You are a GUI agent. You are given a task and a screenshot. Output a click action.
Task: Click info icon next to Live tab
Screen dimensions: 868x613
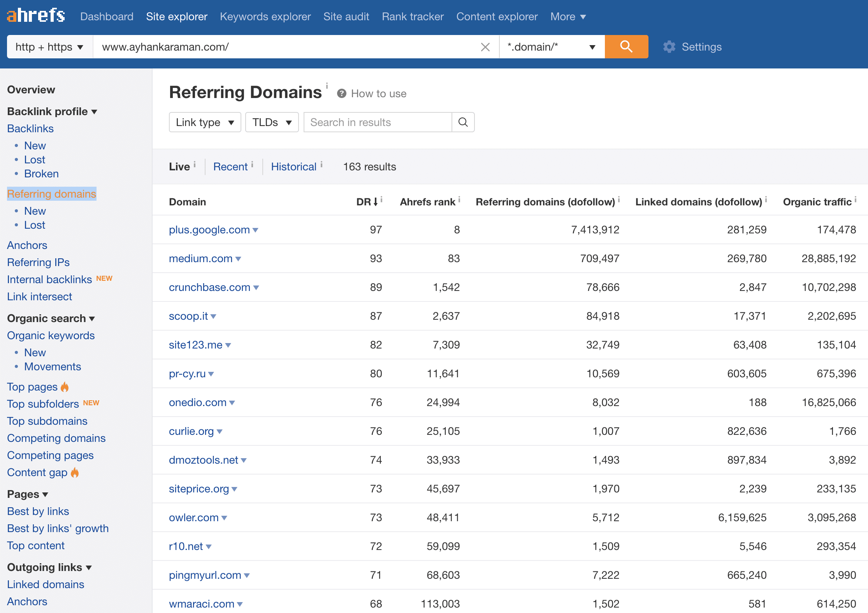tap(195, 165)
